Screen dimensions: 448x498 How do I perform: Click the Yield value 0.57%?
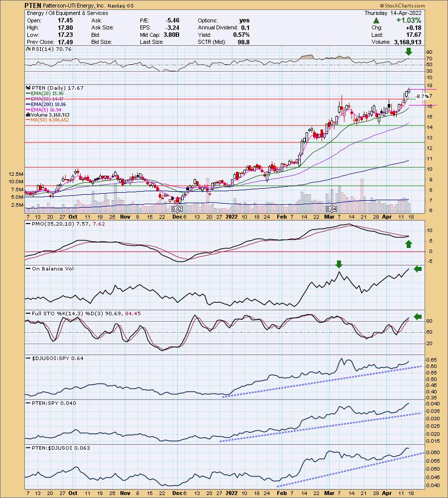[x=241, y=35]
